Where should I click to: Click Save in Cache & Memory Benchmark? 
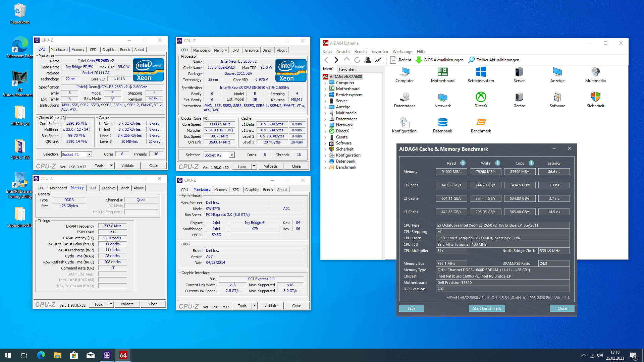[411, 308]
